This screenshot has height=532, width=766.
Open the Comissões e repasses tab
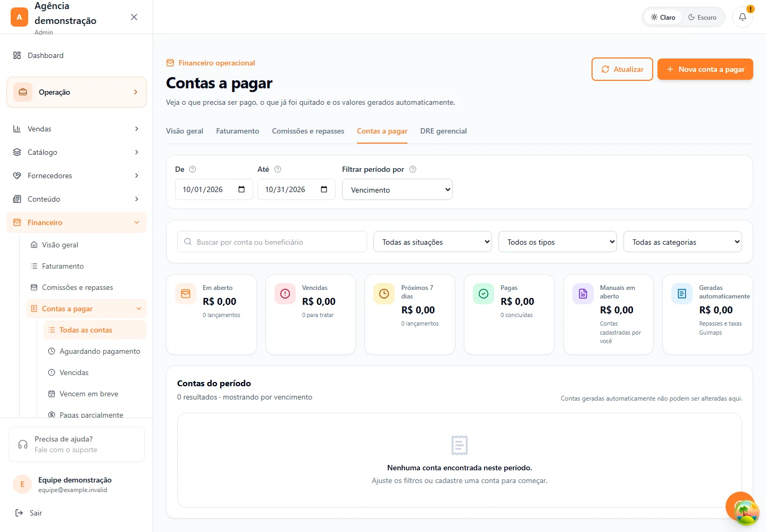point(308,131)
